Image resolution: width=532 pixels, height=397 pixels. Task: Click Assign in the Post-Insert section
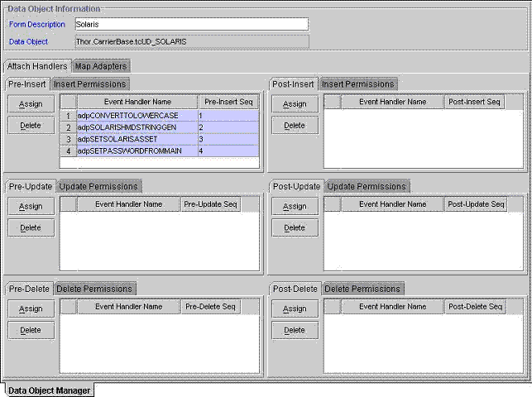(x=295, y=104)
